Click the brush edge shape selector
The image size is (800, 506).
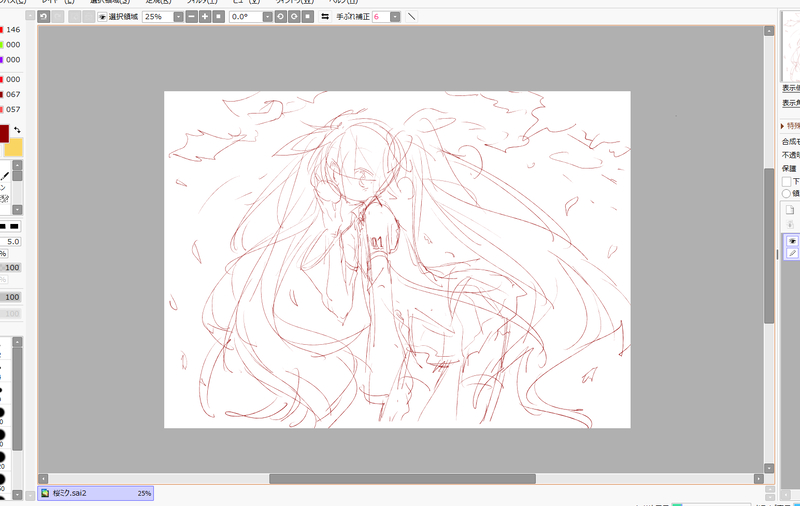pos(10,226)
